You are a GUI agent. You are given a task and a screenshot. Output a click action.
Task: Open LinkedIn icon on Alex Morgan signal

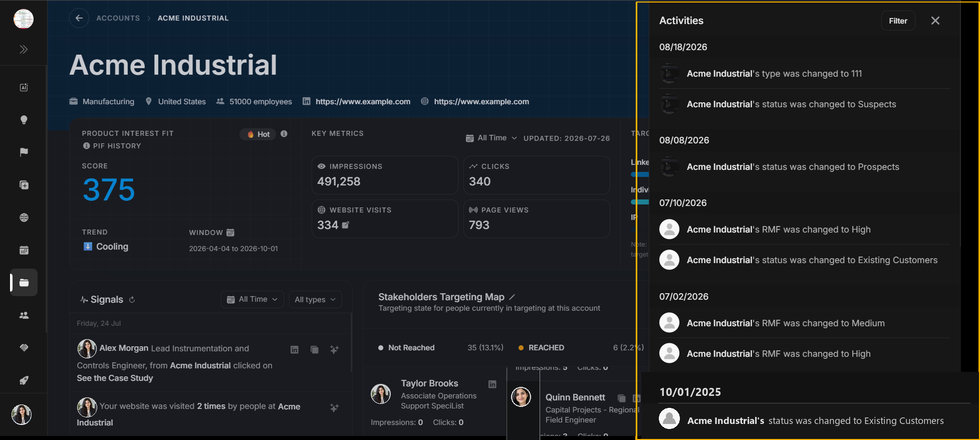295,350
